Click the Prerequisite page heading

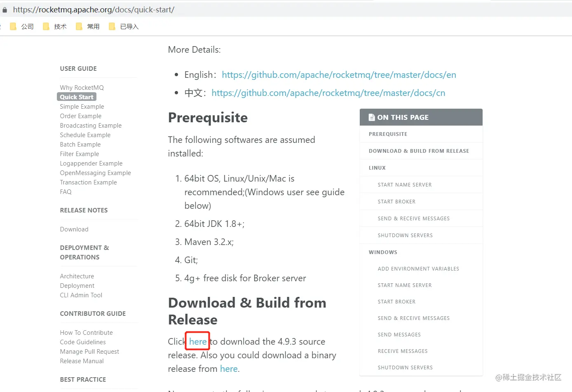[x=208, y=118]
